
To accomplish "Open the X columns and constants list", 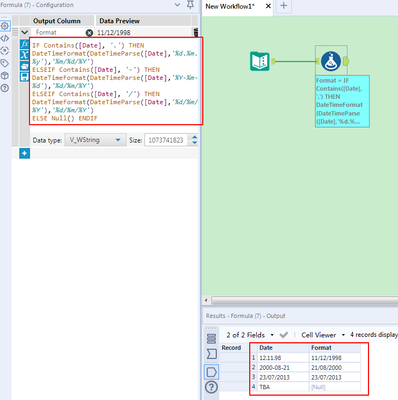I will [x=24, y=55].
